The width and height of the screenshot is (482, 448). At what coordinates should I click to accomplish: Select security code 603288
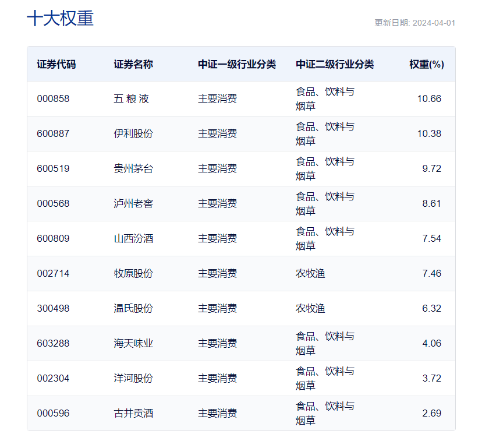coord(53,343)
